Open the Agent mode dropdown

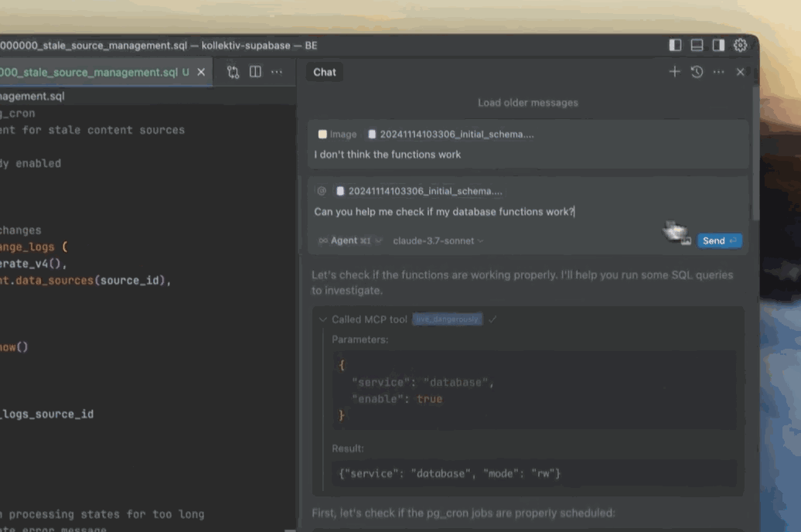[x=349, y=240]
